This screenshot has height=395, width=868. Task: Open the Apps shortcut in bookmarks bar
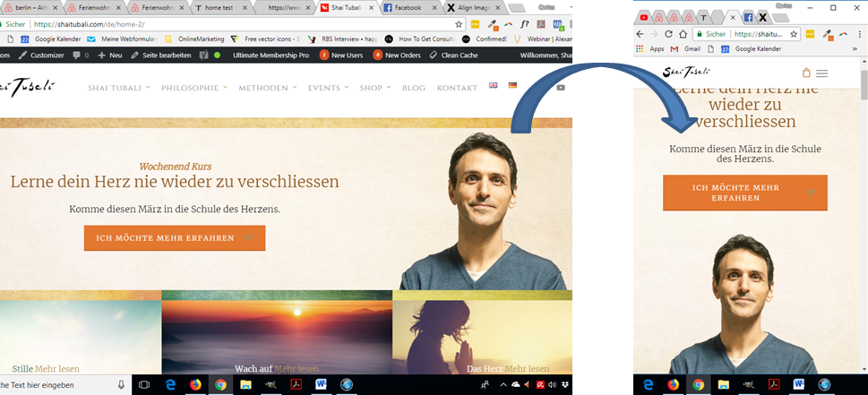coord(651,48)
